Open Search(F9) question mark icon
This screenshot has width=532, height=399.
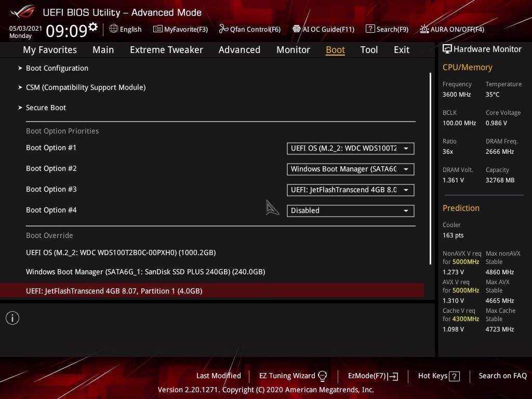370,29
